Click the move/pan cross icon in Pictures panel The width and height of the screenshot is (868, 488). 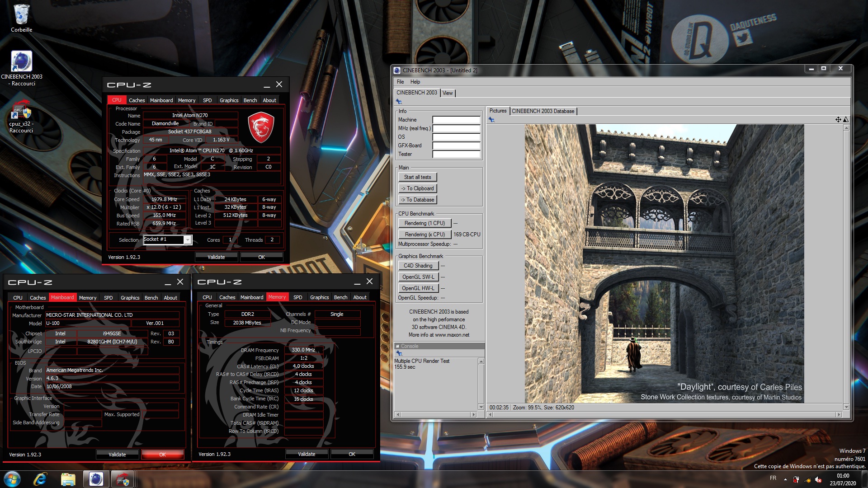(x=838, y=119)
